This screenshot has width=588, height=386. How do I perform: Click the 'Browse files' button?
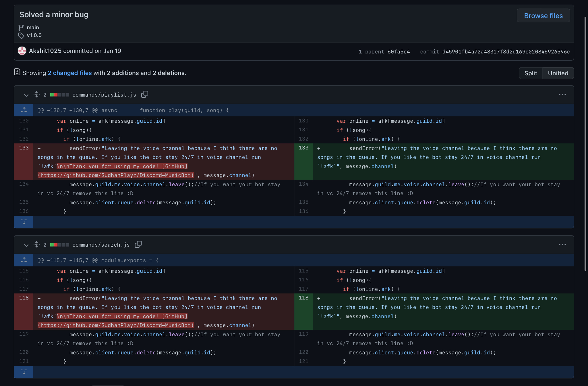pyautogui.click(x=543, y=15)
